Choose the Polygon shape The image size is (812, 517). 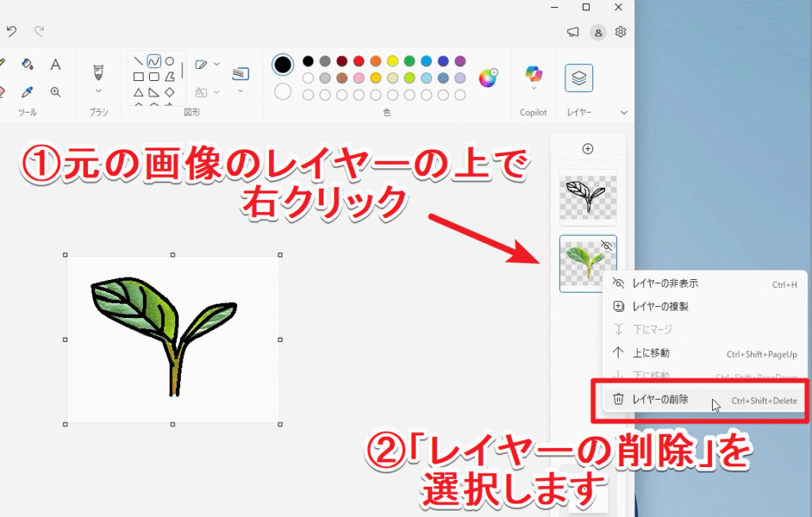coord(170,77)
